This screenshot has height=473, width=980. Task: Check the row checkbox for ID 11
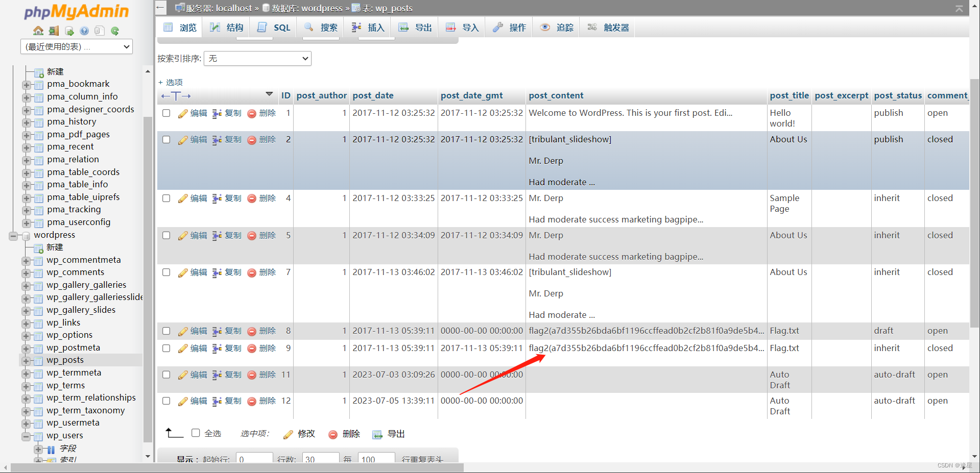coord(166,375)
